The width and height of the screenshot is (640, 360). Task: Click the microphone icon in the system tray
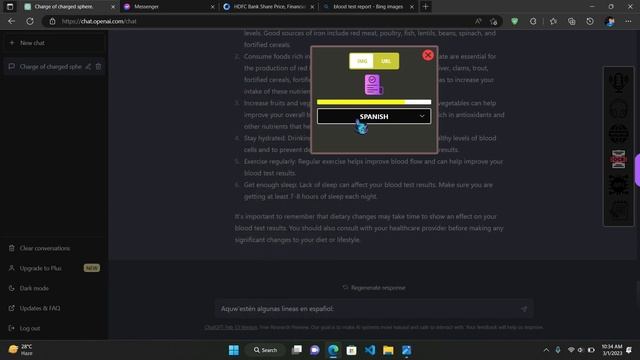[x=558, y=350]
